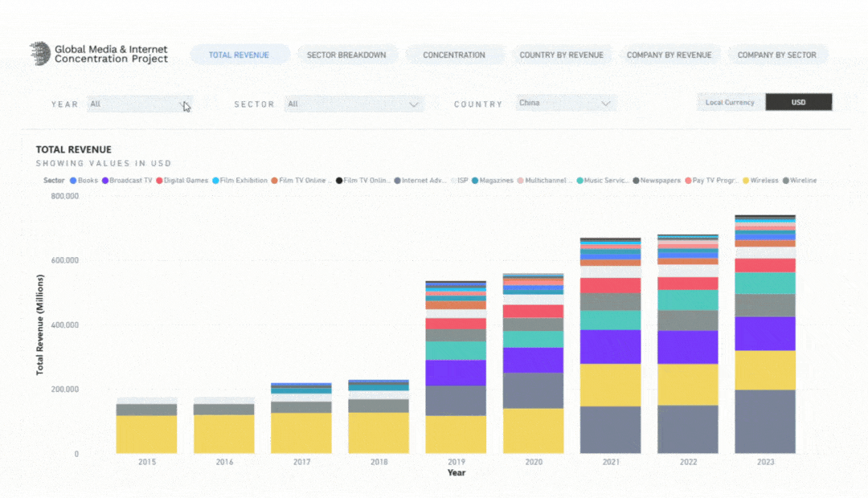Go to Country by Revenue page
Image resolution: width=868 pixels, height=498 pixels.
click(x=561, y=55)
